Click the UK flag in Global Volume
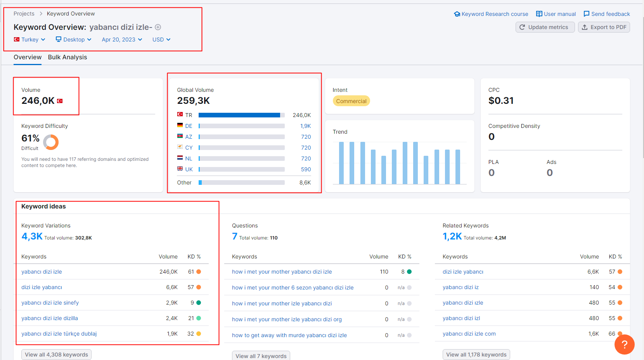The height and width of the screenshot is (360, 644). [180, 169]
